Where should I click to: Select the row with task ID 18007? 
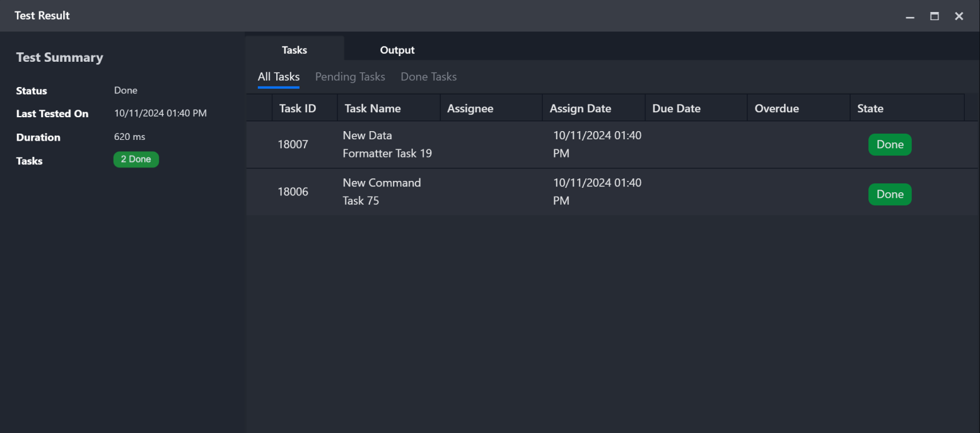coord(293,144)
